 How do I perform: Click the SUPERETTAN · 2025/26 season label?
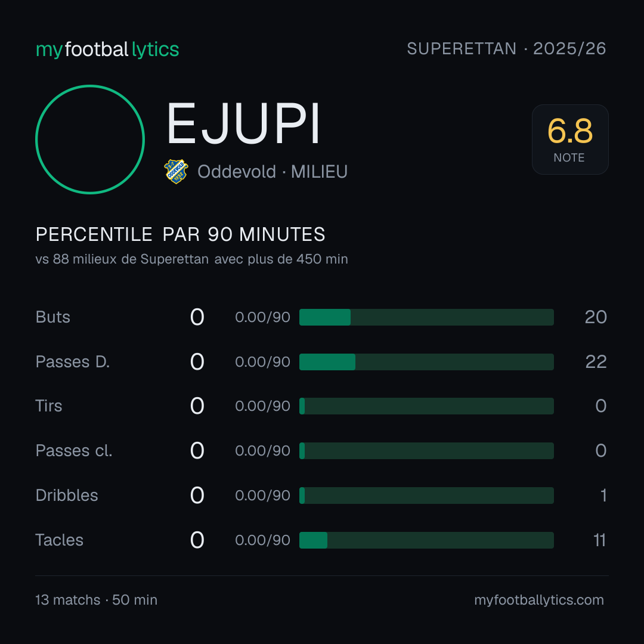[x=506, y=49]
